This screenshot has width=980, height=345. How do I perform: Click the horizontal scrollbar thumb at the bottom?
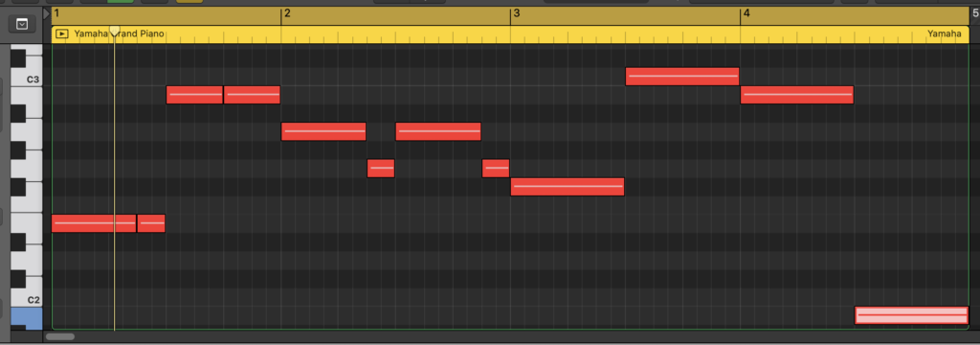tap(60, 337)
